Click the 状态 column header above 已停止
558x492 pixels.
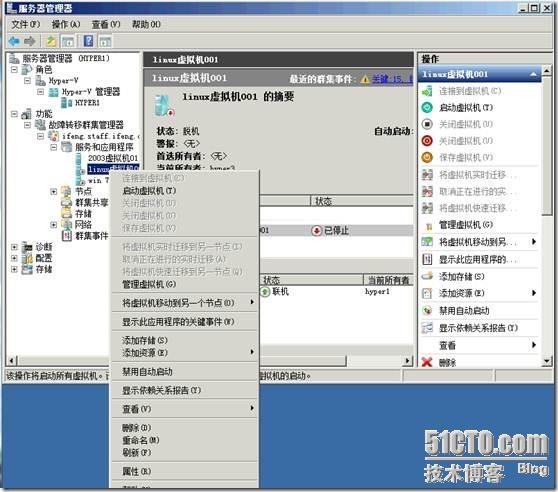pyautogui.click(x=362, y=201)
